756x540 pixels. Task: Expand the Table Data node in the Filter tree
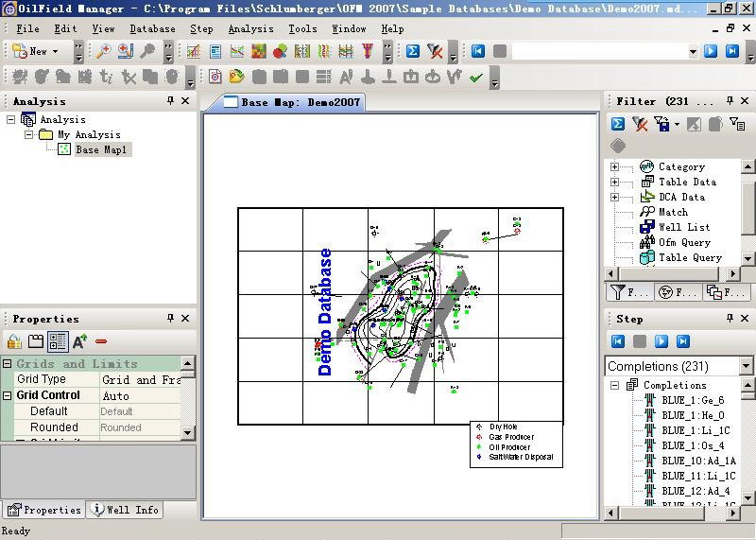click(615, 182)
